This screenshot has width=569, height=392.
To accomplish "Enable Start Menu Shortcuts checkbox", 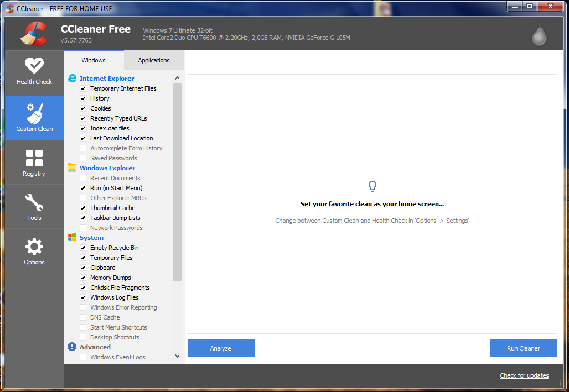I will point(83,327).
